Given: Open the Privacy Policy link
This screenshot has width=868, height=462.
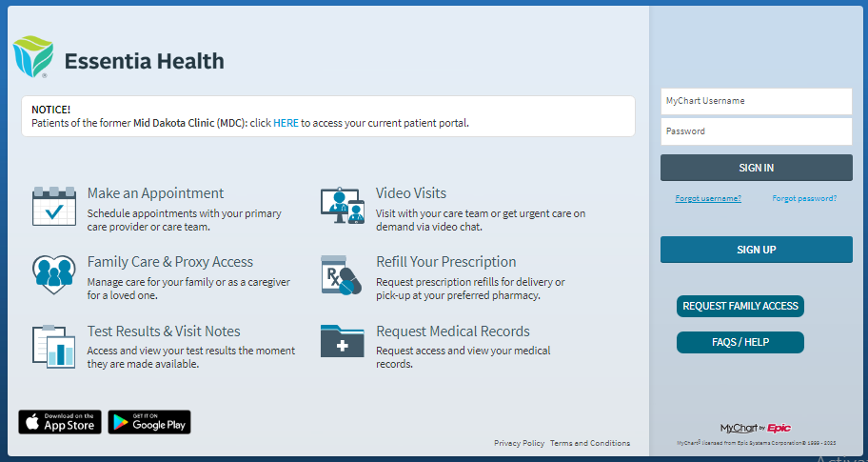Looking at the screenshot, I should (x=520, y=443).
